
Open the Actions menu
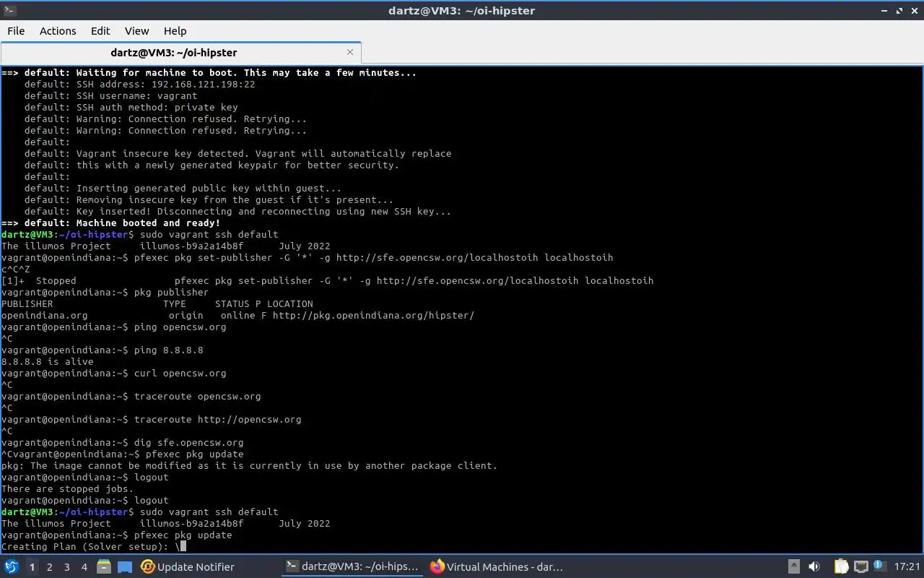click(58, 31)
